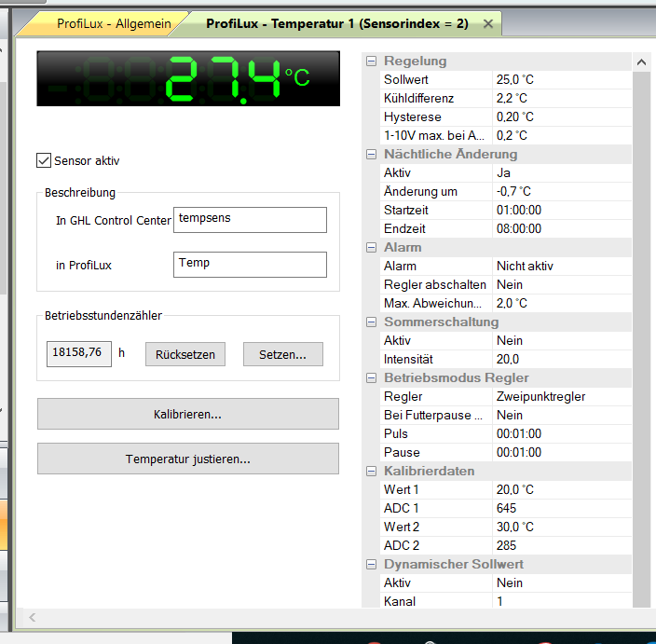Click the Betriebsstundenzähler hours value box
656x644 pixels.
(79, 354)
